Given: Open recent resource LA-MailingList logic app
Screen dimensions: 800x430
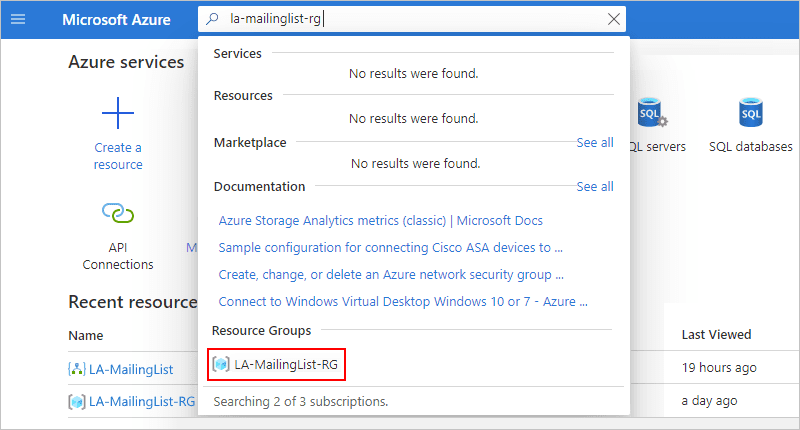Looking at the screenshot, I should click(x=131, y=369).
